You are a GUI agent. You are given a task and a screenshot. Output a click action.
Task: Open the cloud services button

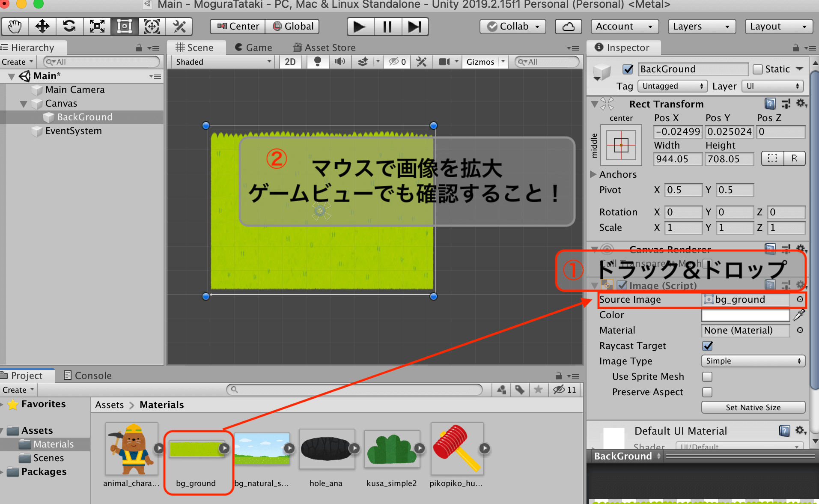568,27
